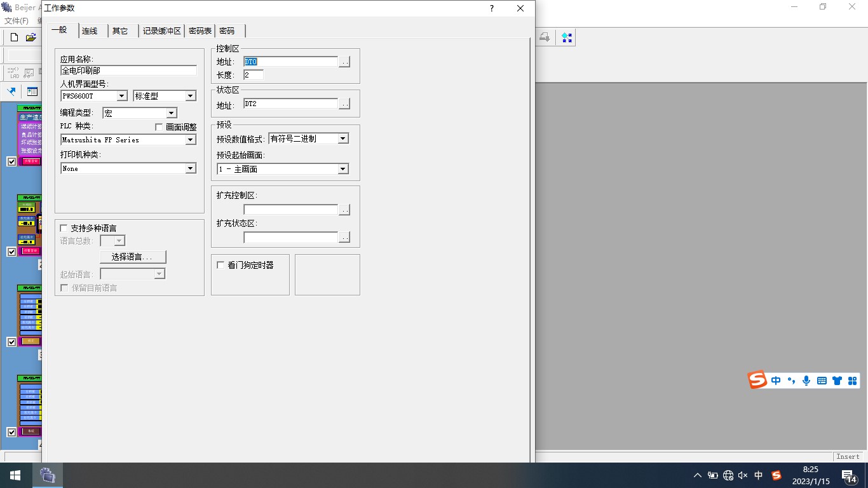Click the Open folder toolbar icon
Screen dimensions: 868x488
(31, 37)
